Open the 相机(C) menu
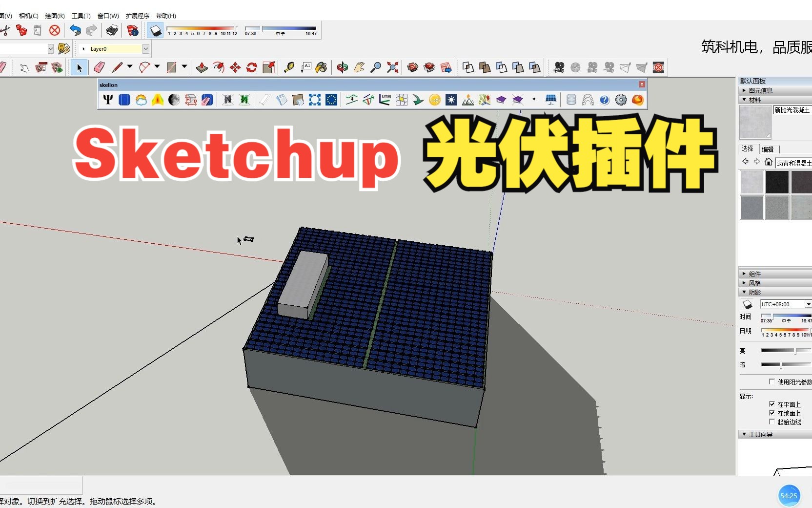The width and height of the screenshot is (812, 508). [28, 16]
